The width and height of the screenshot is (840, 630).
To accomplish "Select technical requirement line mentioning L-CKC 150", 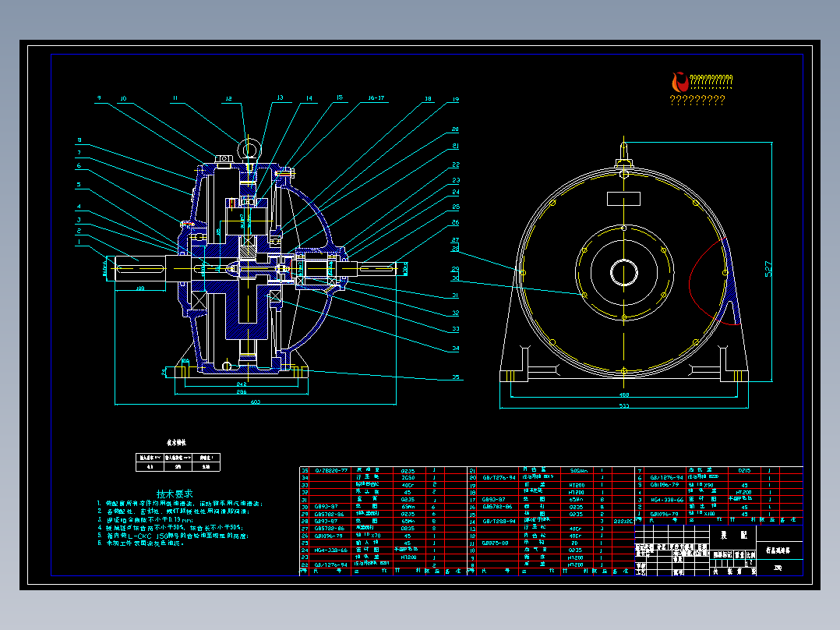I will (x=173, y=536).
